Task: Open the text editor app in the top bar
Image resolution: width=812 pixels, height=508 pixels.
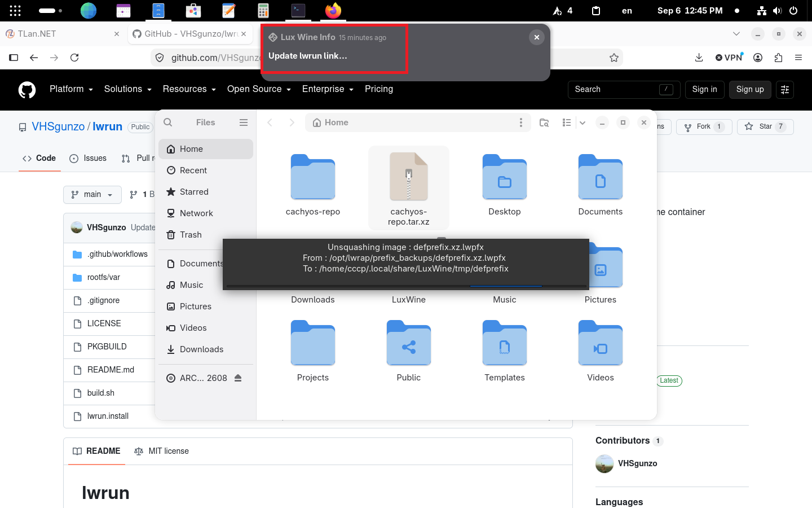Action: [228, 11]
